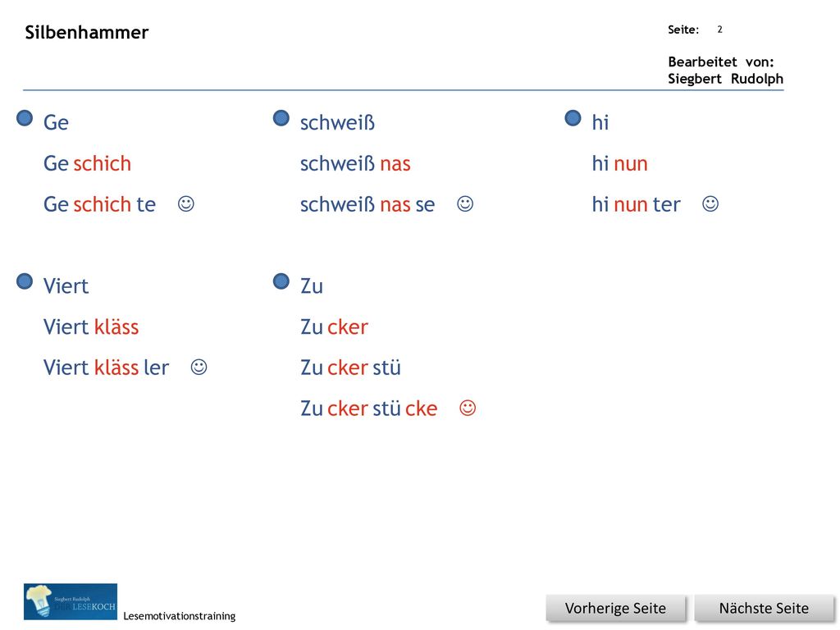
Task: Click the smiley after "hi nun ter"
Action: [710, 204]
